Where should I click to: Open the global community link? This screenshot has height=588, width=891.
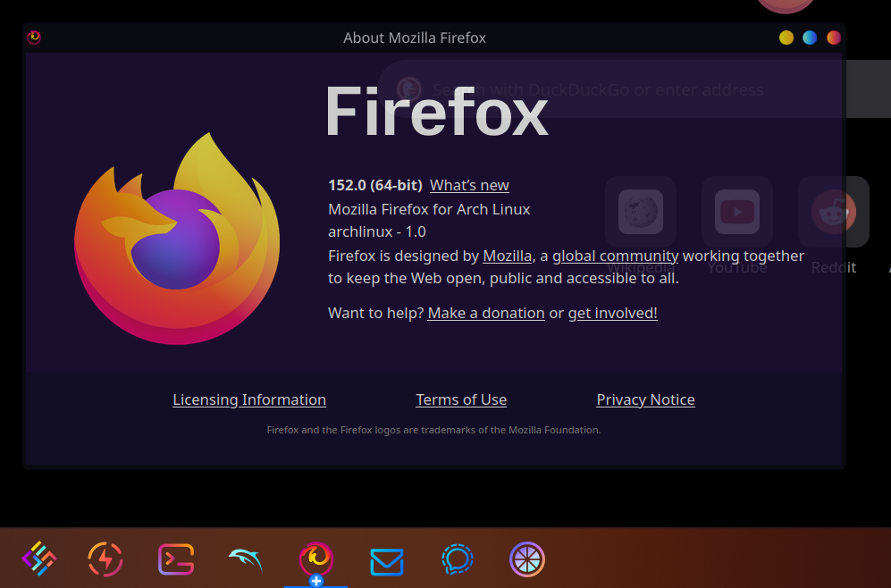[616, 256]
